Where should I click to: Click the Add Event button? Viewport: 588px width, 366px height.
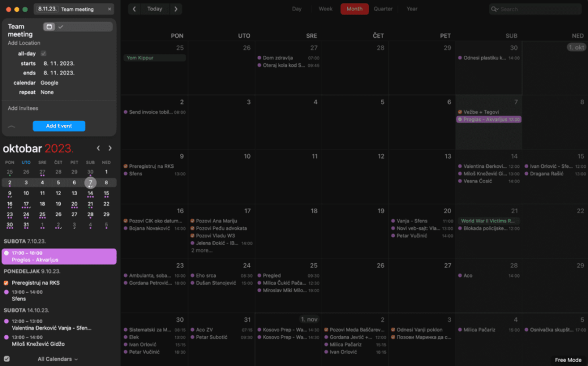[59, 126]
